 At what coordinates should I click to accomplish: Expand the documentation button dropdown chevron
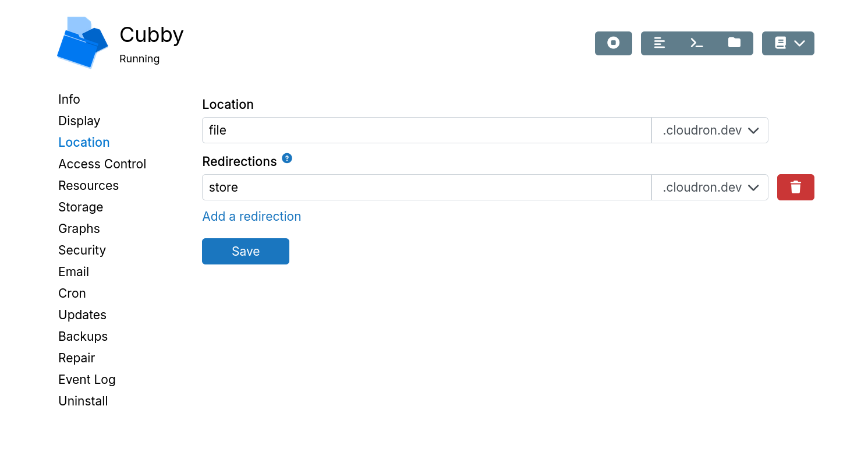click(x=800, y=43)
